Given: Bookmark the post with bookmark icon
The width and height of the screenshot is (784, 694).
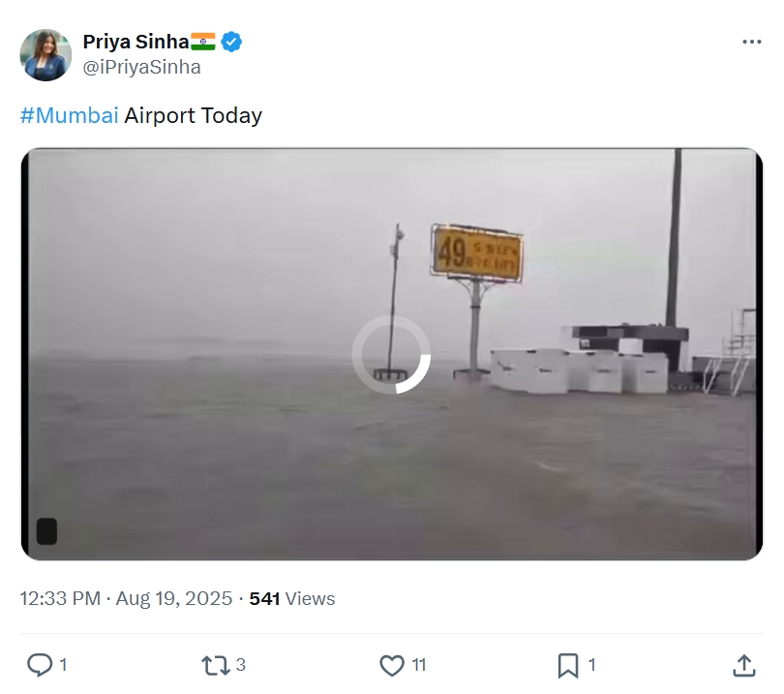Looking at the screenshot, I should tap(568, 666).
